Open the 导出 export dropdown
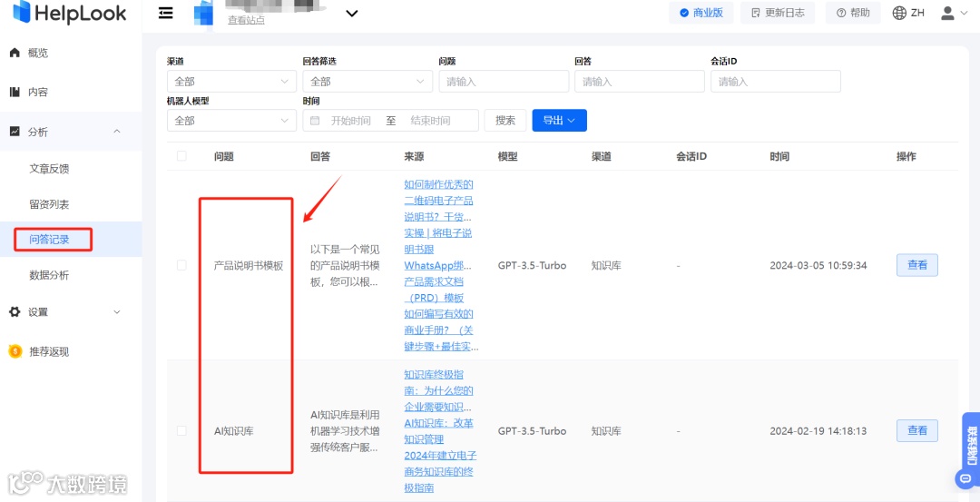Screen dimensions: 980x502 coord(559,121)
